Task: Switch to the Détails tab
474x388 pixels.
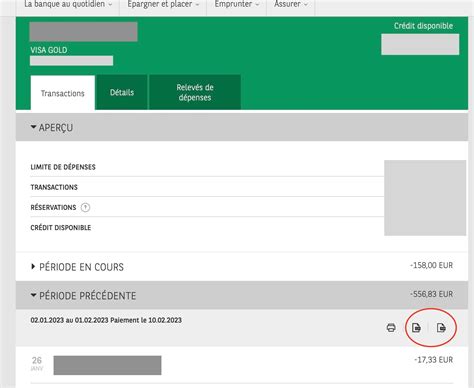Action: point(122,92)
